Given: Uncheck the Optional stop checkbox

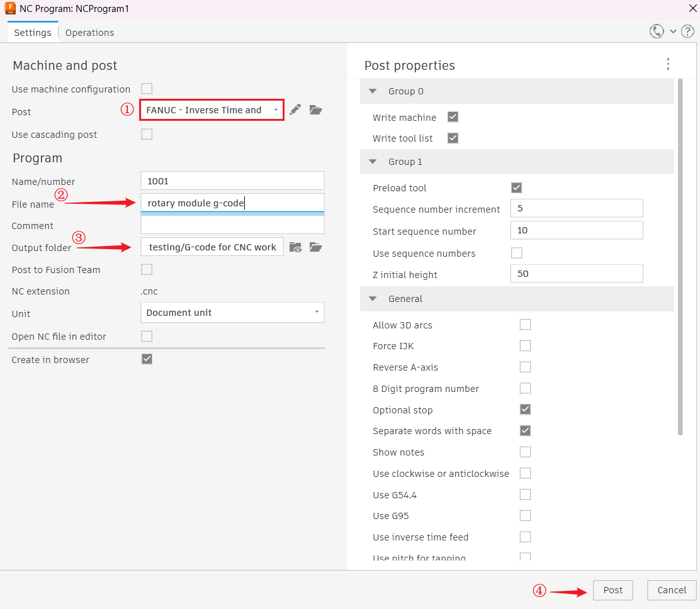Looking at the screenshot, I should 525,410.
